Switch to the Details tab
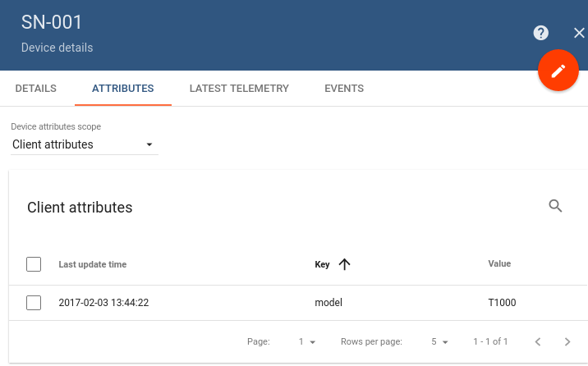Screen dimensions: 588x366 tap(36, 89)
